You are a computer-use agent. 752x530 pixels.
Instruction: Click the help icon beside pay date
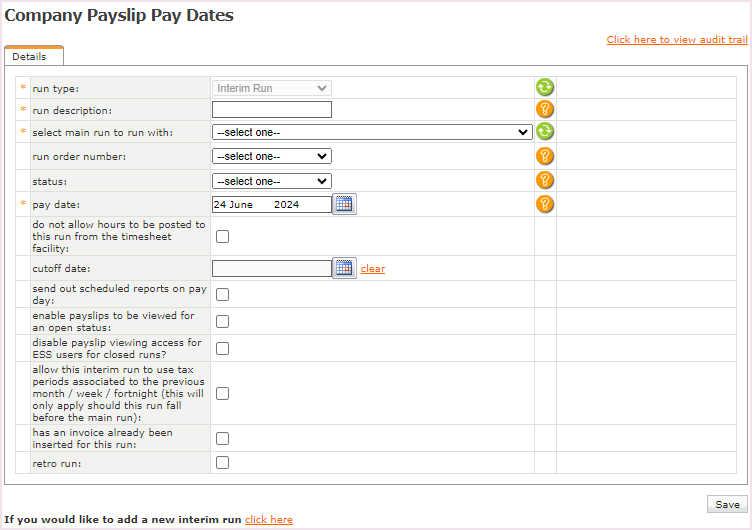click(544, 204)
